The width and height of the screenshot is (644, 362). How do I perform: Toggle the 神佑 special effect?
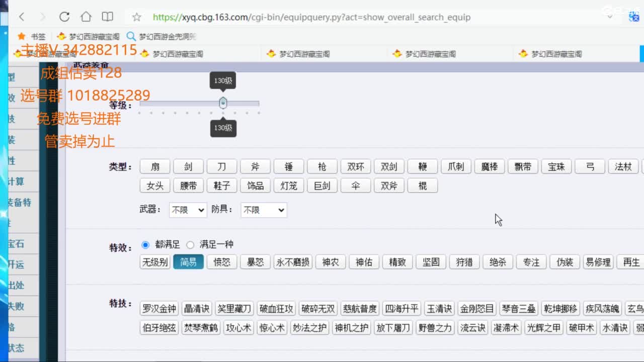tap(364, 262)
